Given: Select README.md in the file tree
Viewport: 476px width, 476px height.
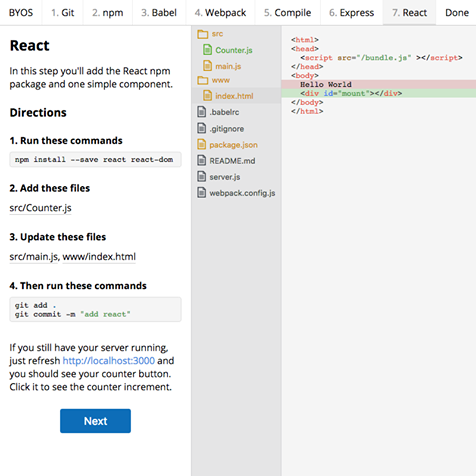Looking at the screenshot, I should [x=232, y=161].
